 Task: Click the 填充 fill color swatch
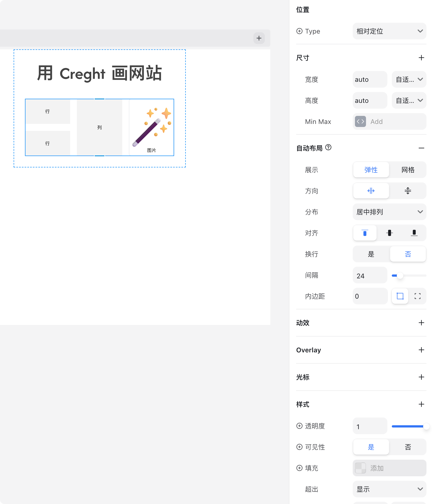pos(360,468)
